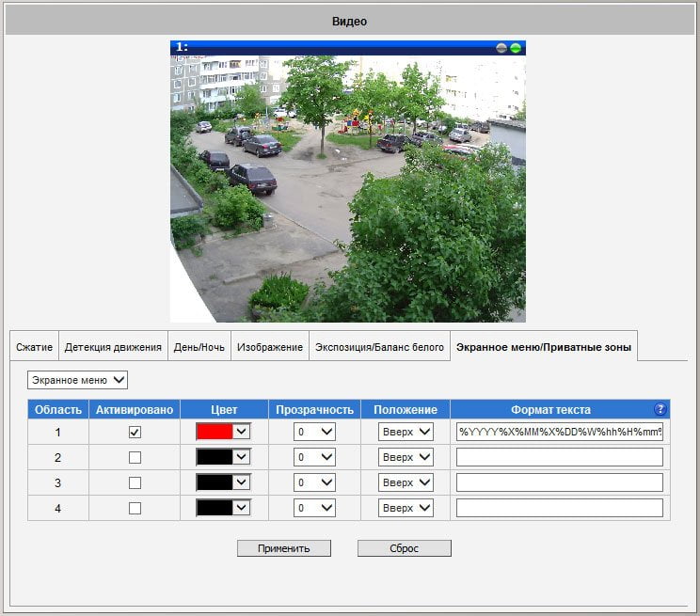Image resolution: width=700 pixels, height=616 pixels.
Task: Select the Экспозиция/Баланс белого tab
Action: 379,347
